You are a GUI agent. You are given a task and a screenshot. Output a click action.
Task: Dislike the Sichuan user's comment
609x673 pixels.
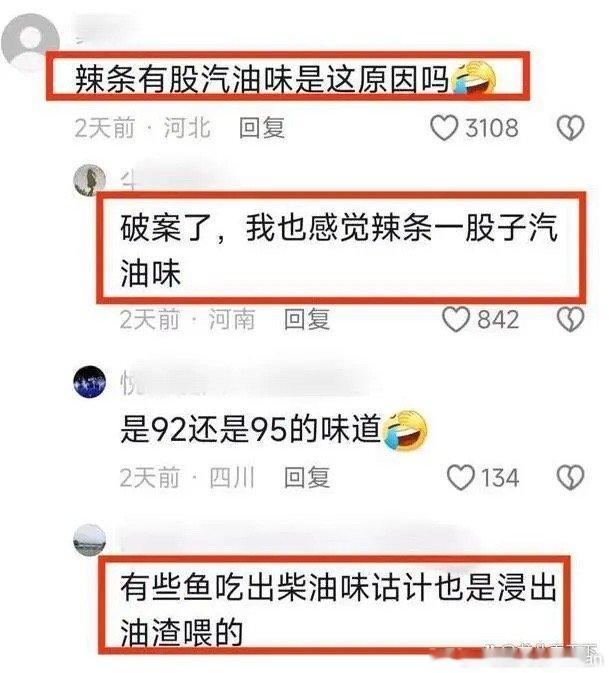coord(570,477)
